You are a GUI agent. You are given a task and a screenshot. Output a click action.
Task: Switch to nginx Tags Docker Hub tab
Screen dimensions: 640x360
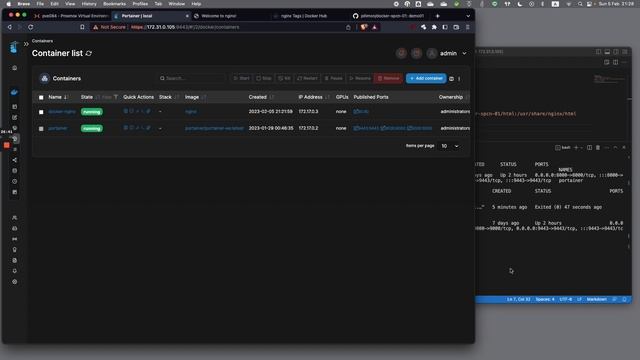coord(304,16)
